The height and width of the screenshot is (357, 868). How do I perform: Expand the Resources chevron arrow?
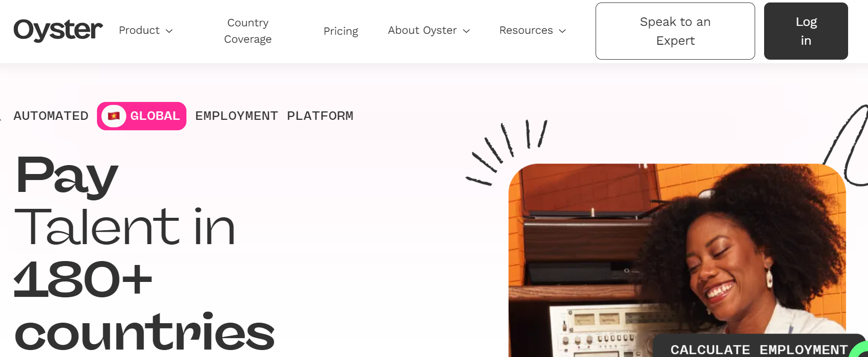click(x=562, y=31)
